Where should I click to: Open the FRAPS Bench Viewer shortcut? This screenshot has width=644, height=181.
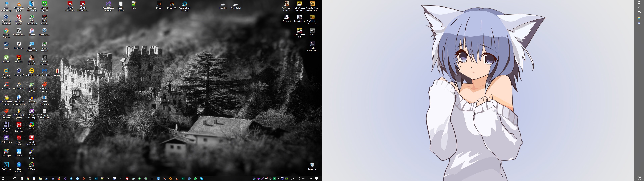[6, 100]
